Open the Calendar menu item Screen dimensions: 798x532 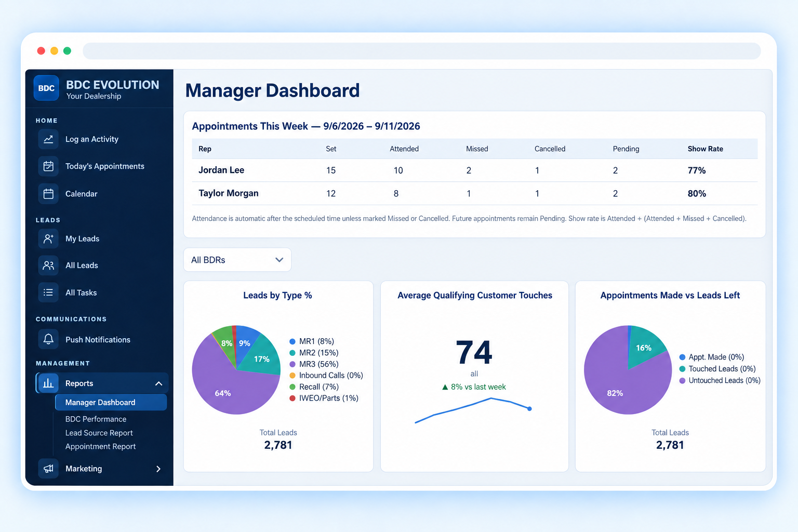click(82, 194)
